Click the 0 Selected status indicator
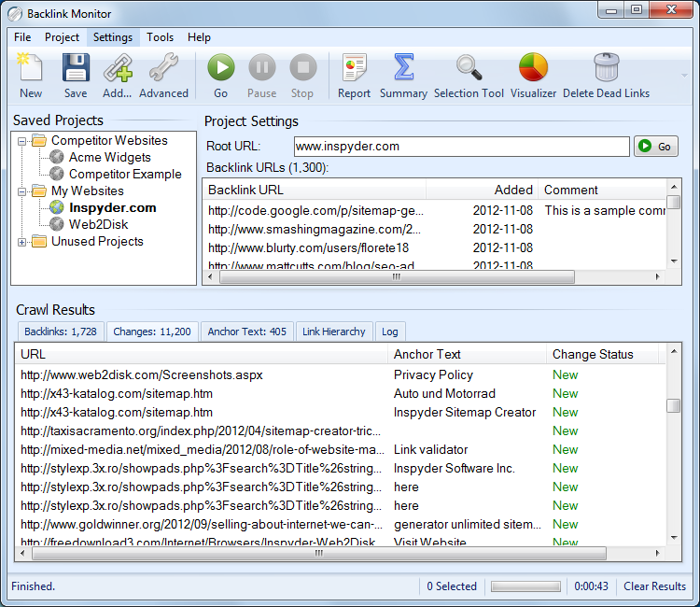700x607 pixels. 452,586
